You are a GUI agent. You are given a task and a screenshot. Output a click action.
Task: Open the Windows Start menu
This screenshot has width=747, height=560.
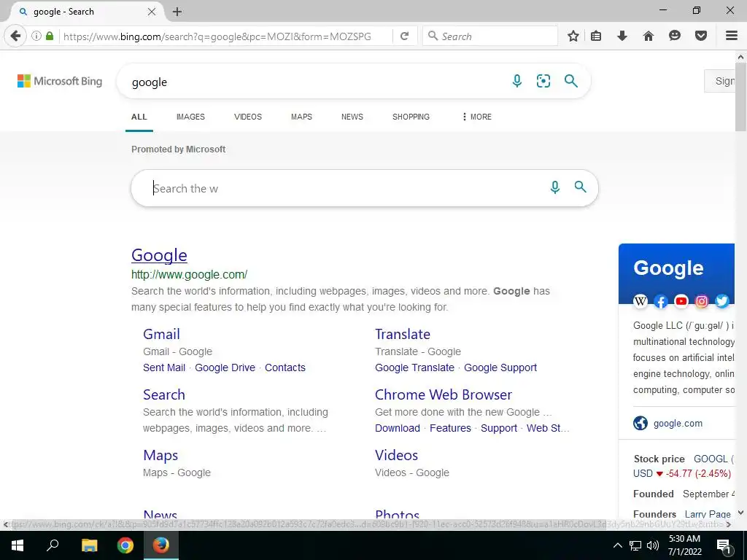point(18,545)
